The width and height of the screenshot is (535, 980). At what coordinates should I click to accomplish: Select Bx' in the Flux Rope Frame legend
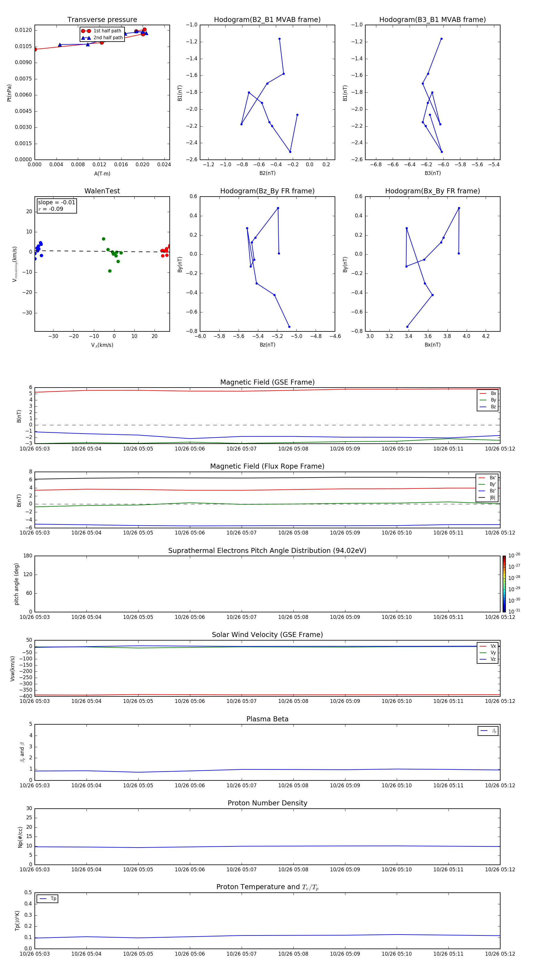point(487,478)
